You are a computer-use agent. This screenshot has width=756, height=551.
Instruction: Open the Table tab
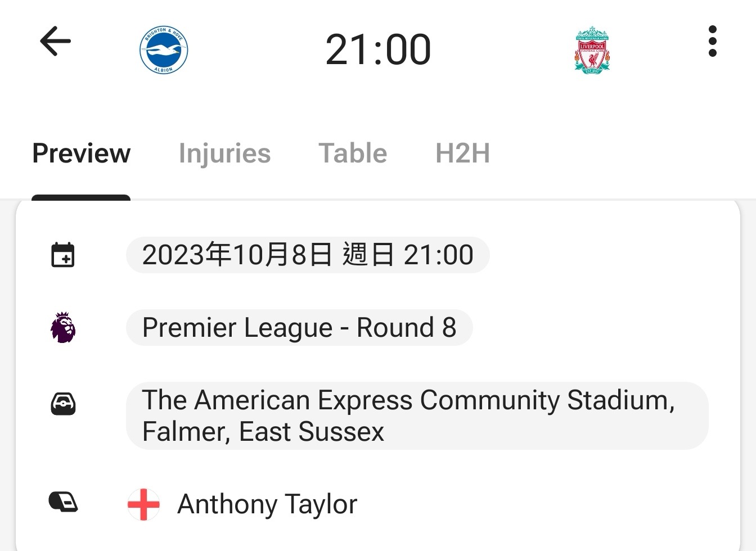pos(353,153)
